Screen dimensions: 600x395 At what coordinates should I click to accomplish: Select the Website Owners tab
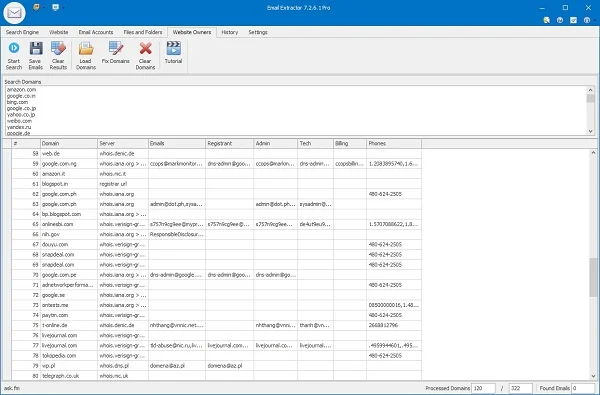(x=192, y=32)
